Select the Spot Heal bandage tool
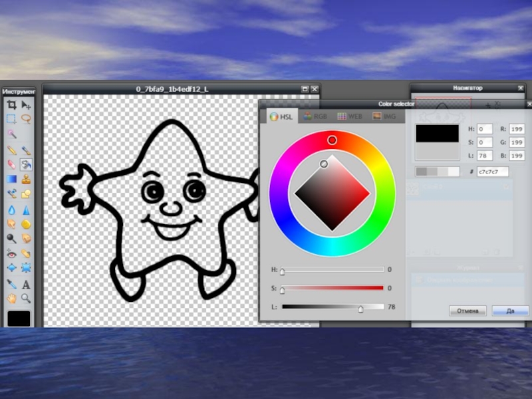Screen dimensions: 532x399 pos(26,253)
